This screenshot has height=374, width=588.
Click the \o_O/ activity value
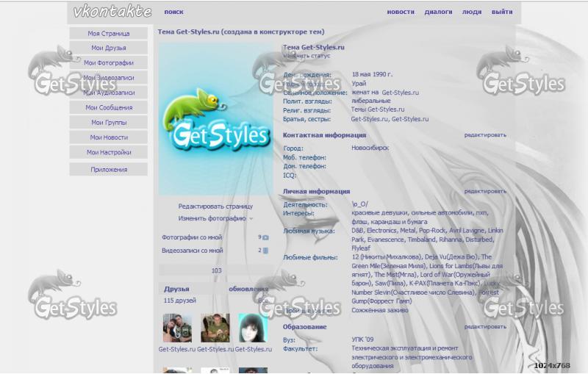pyautogui.click(x=359, y=204)
